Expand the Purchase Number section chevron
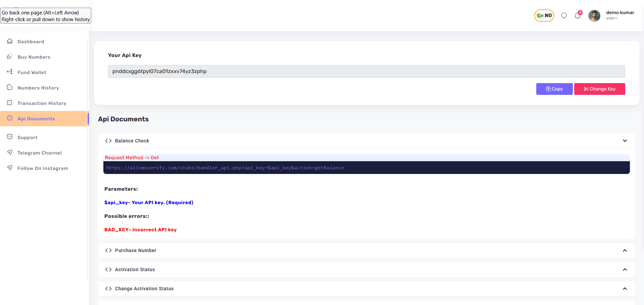 click(x=625, y=250)
